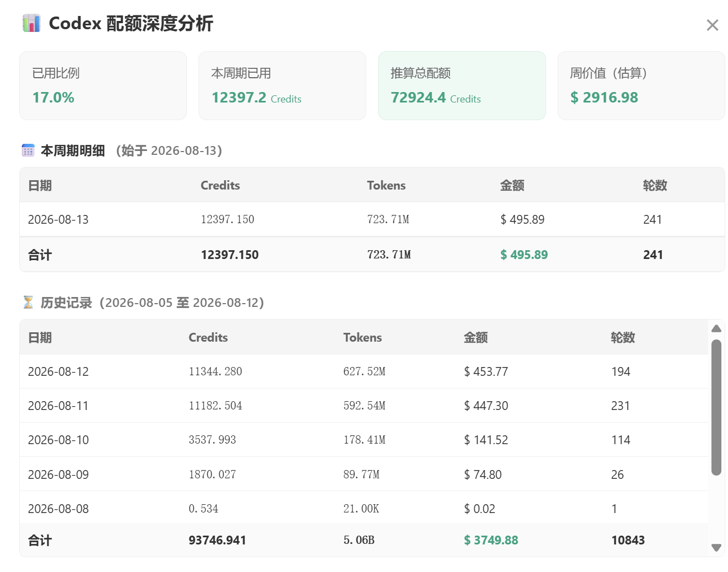Screen dimensions: 728x572
Task: Click the $ 495.89 amount in the 2026-08-13 row
Action: pyautogui.click(x=522, y=219)
